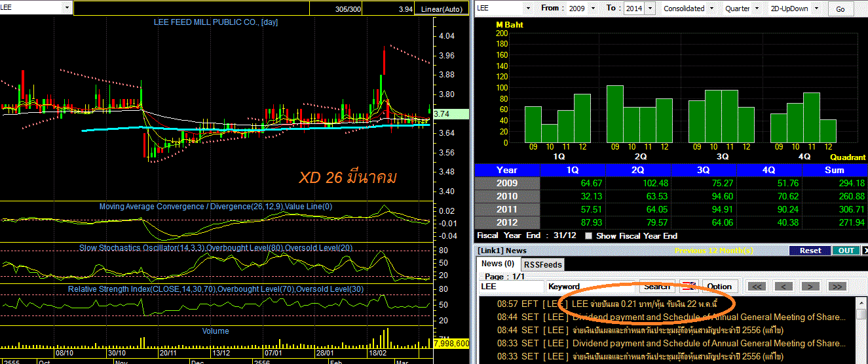This screenshot has height=364, width=868.
Task: Click the Relative Strength Index indicator label
Action: coord(216,289)
